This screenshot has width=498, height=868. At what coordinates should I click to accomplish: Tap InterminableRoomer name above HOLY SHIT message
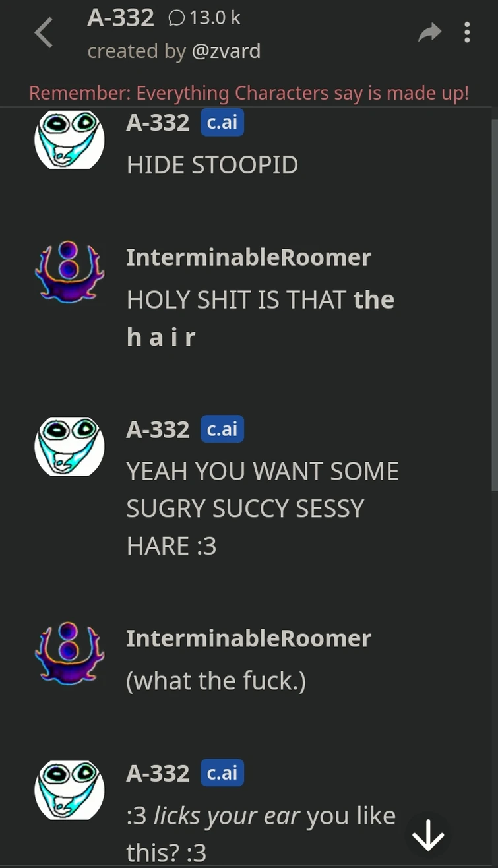pos(249,257)
